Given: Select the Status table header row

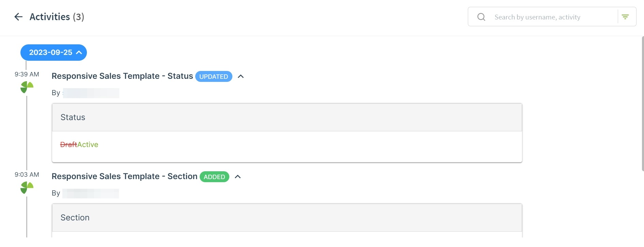Looking at the screenshot, I should click(x=287, y=117).
